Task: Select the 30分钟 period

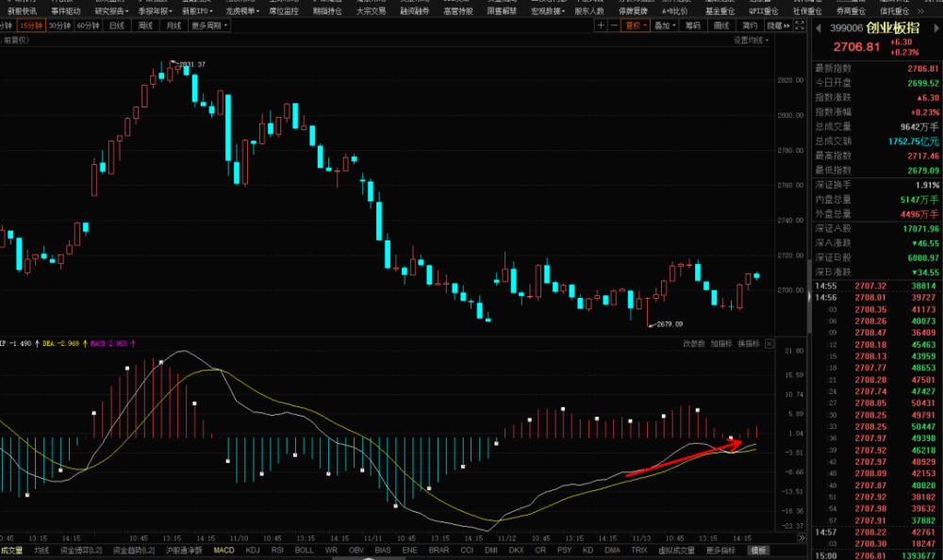Action: point(59,25)
